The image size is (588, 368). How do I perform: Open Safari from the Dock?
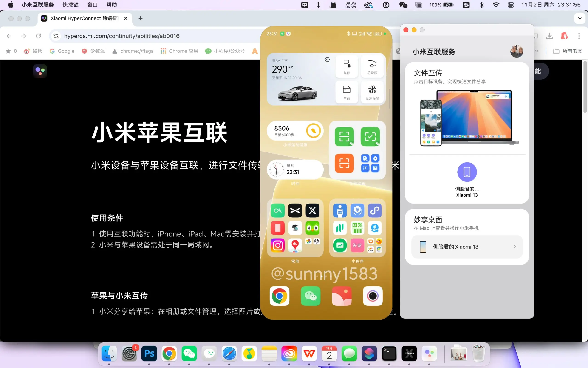[x=229, y=354]
